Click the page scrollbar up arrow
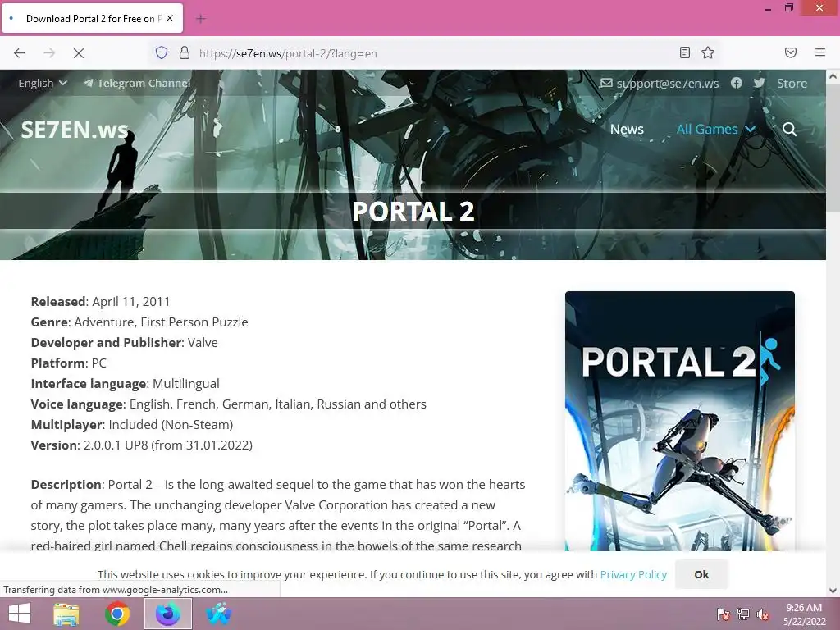The width and height of the screenshot is (840, 630). 833,76
